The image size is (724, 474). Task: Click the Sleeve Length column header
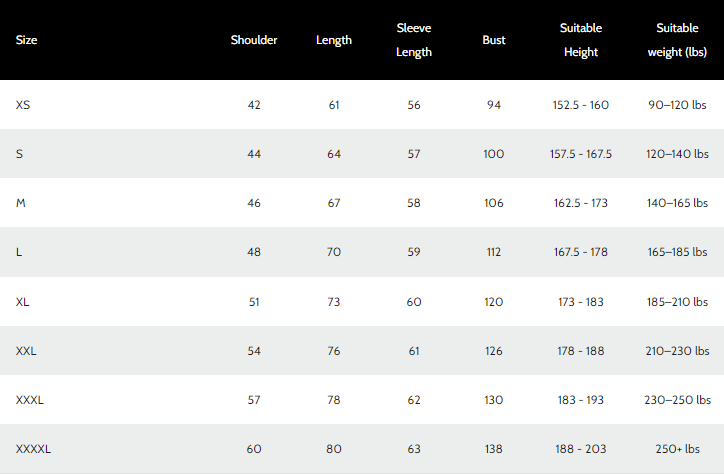point(414,41)
